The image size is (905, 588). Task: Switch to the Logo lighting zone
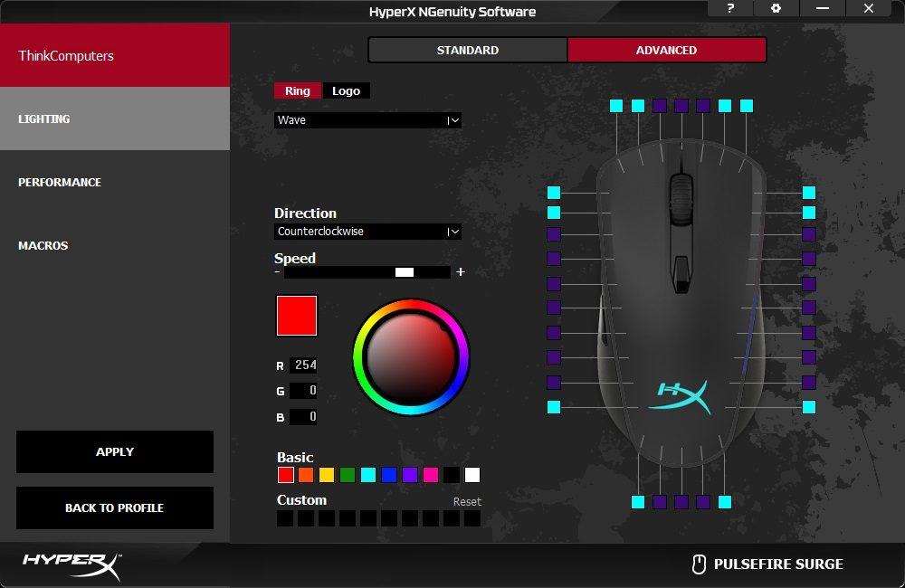point(347,90)
